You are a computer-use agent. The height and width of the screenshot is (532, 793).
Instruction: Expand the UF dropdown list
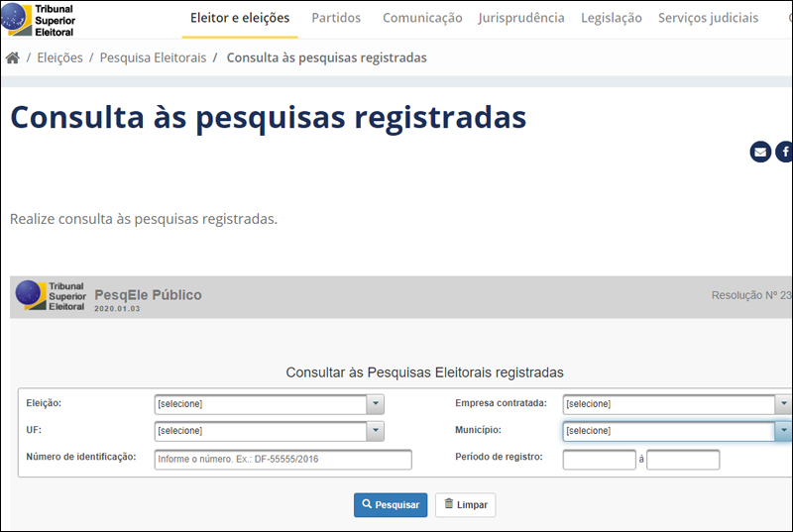click(375, 431)
